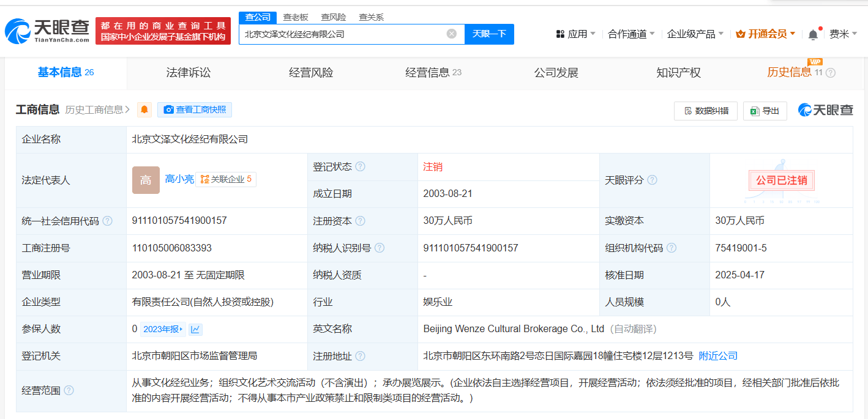The height and width of the screenshot is (419, 868).
Task: Click the help icon next to 组织机构代码
Action: tap(672, 248)
